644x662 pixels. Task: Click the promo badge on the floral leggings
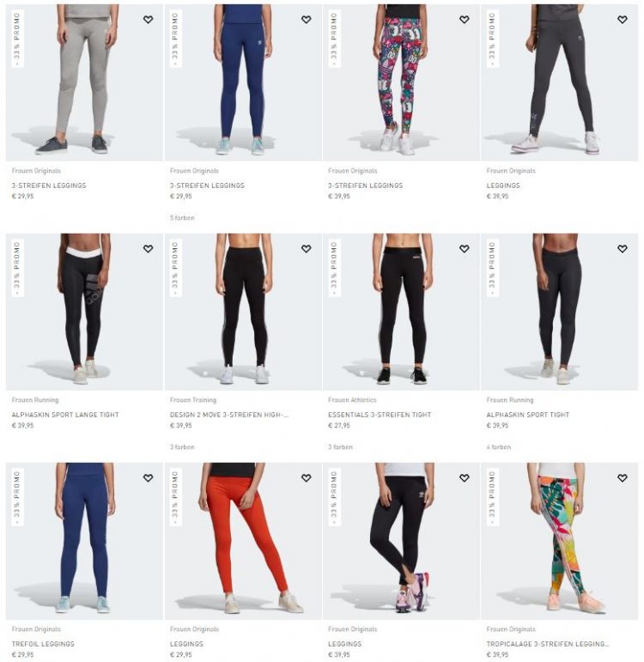click(335, 39)
